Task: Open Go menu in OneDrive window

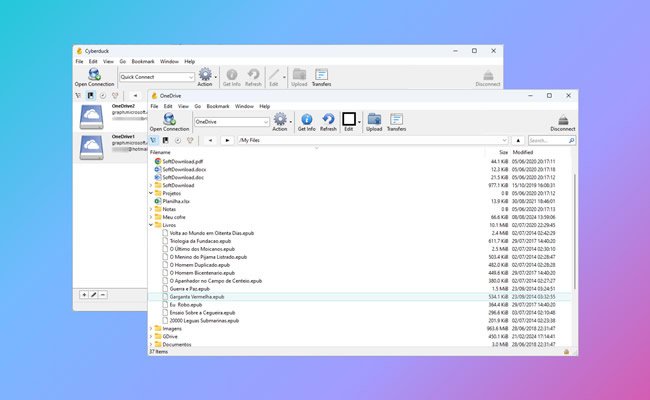Action: tap(198, 106)
